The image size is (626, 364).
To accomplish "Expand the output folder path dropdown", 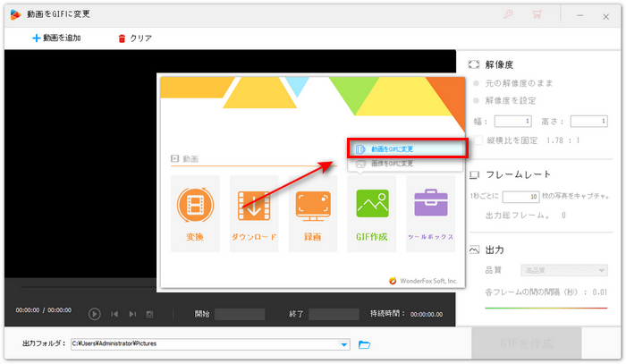I will tap(344, 344).
